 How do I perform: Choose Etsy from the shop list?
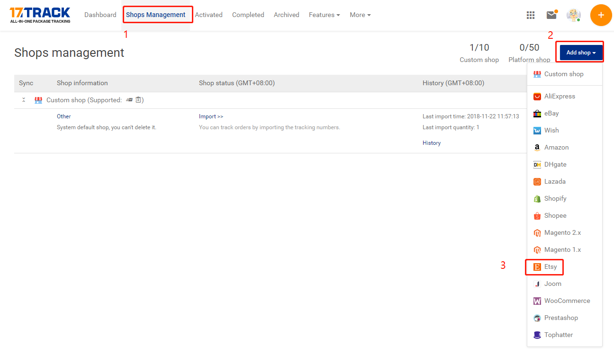pyautogui.click(x=550, y=267)
